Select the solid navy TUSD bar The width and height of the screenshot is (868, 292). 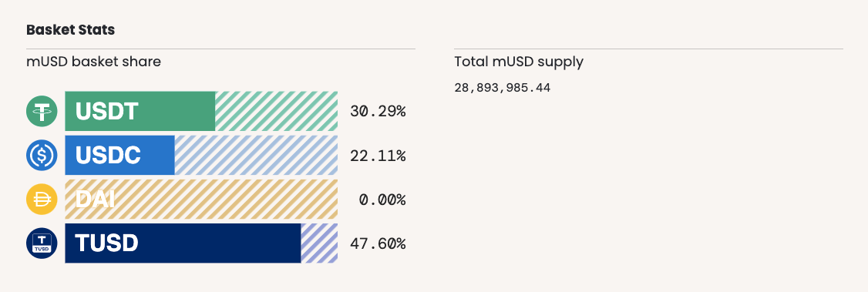coord(183,243)
